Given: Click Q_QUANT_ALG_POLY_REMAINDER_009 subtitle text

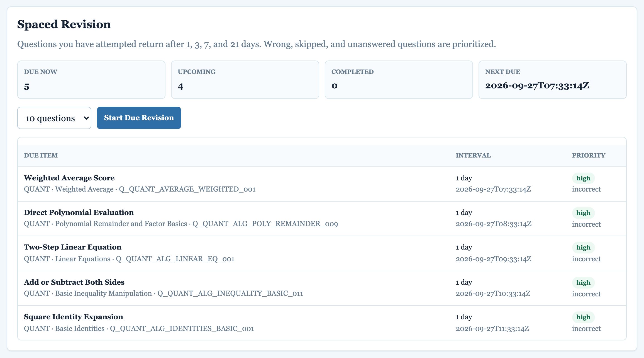Looking at the screenshot, I should click(265, 224).
